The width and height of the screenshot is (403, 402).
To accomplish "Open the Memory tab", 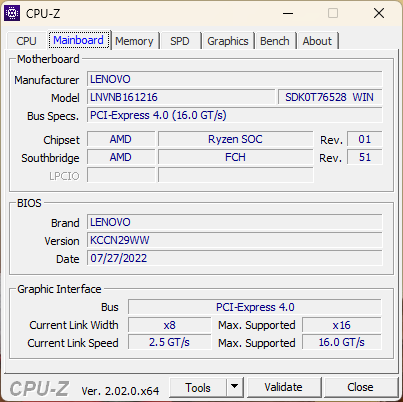I will point(134,41).
